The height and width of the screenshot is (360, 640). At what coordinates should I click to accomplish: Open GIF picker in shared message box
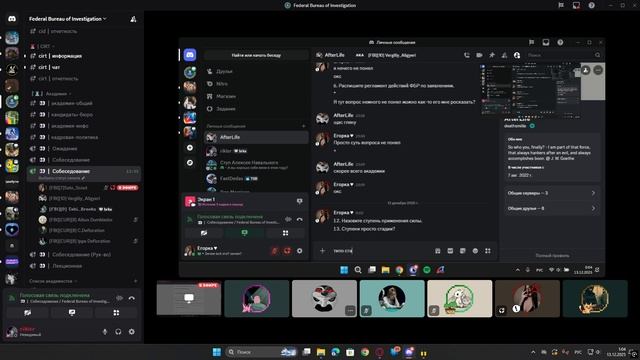pos(450,251)
